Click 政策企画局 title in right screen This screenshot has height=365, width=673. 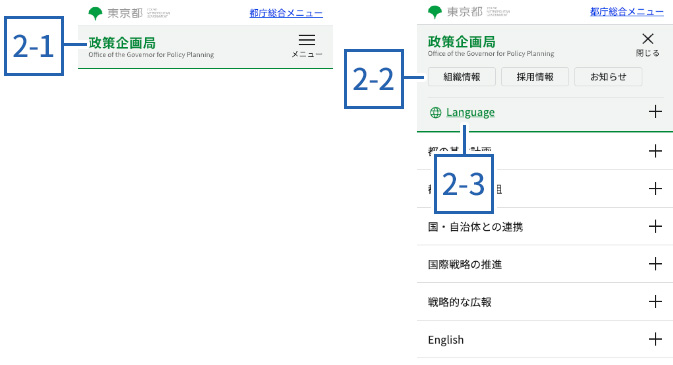[462, 42]
